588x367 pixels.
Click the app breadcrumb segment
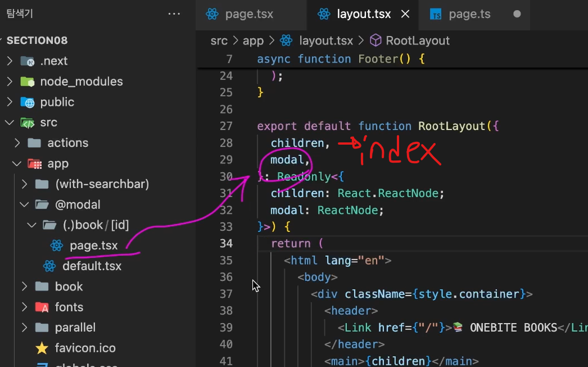tap(253, 41)
